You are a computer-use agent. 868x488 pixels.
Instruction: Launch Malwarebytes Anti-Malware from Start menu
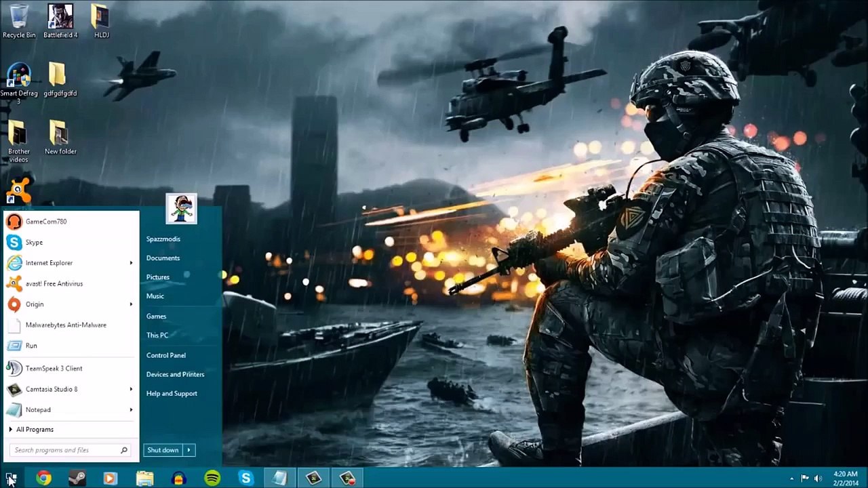click(x=71, y=325)
